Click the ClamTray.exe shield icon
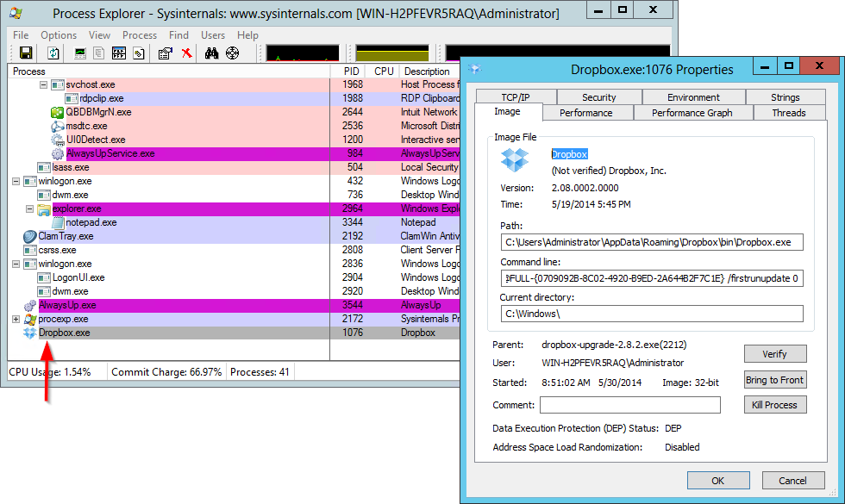845x504 pixels. 30,236
